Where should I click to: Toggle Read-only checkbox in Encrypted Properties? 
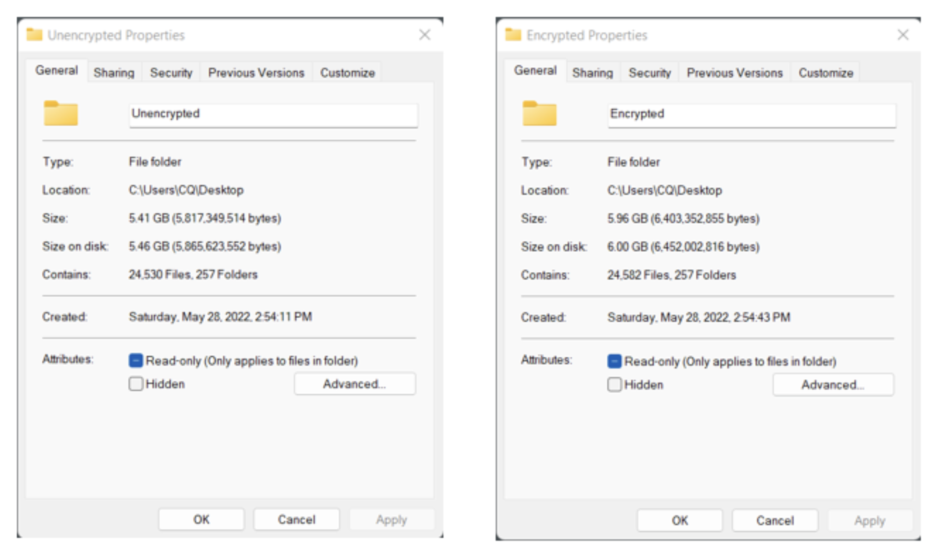(614, 361)
